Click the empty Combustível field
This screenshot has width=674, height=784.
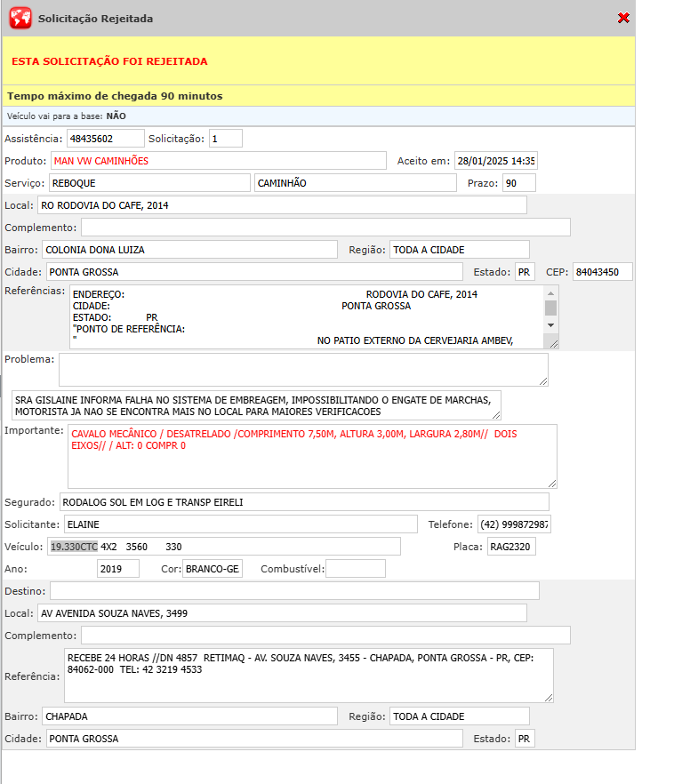(x=356, y=569)
